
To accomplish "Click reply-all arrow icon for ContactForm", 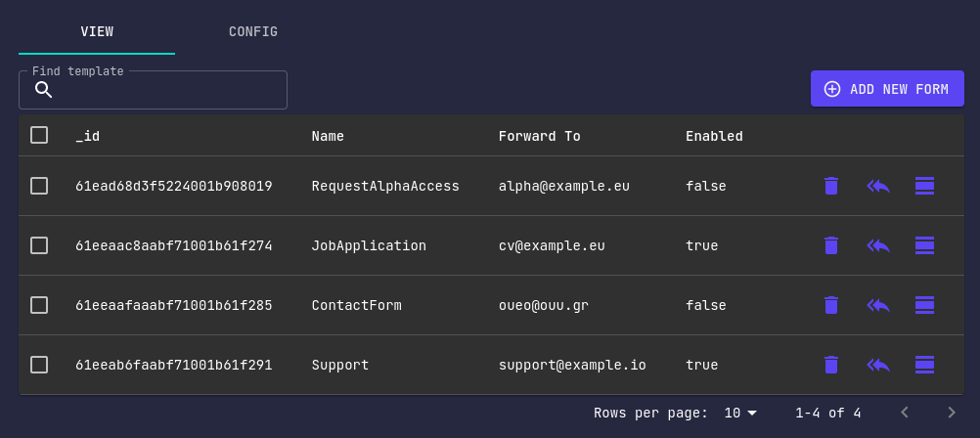I will coord(878,305).
